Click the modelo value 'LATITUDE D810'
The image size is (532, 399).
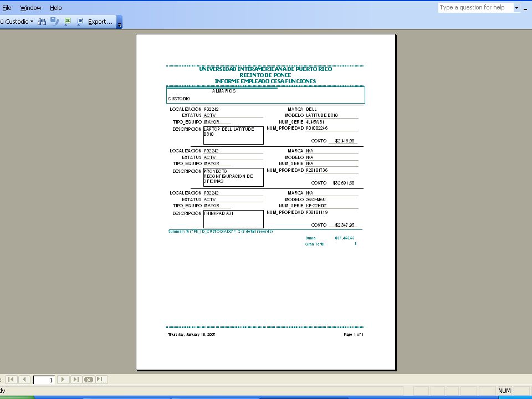point(321,115)
